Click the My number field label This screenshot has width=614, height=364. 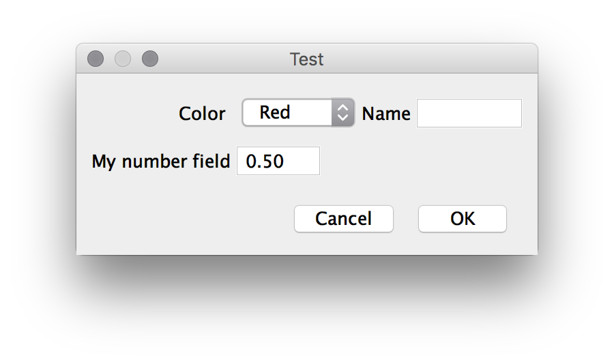click(161, 162)
